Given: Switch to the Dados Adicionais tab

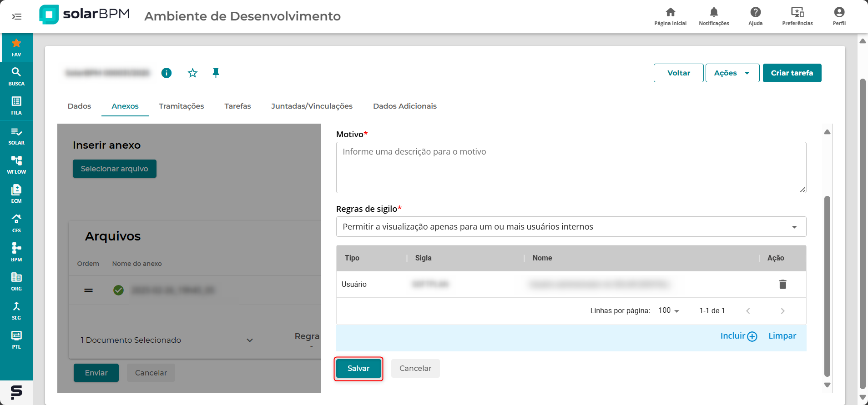Looking at the screenshot, I should 404,106.
